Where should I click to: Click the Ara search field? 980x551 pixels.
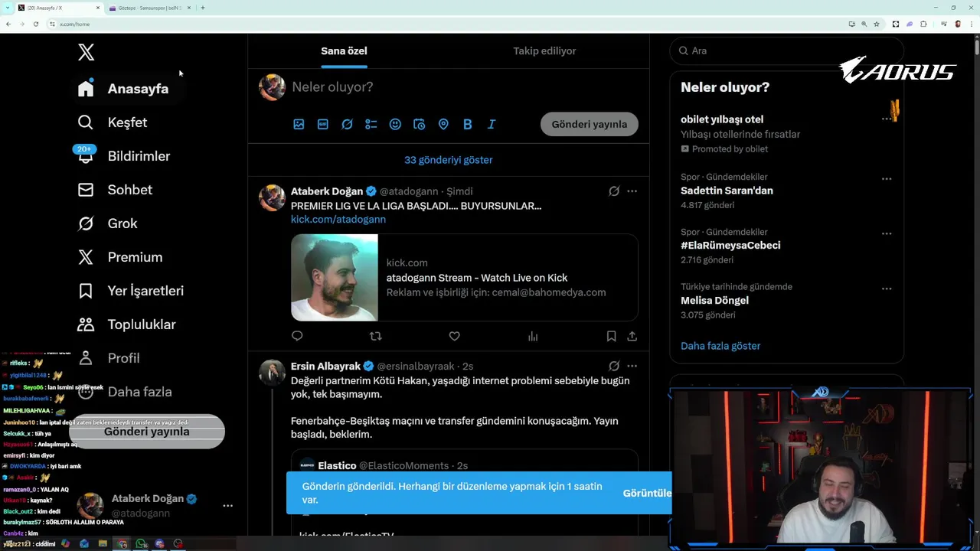[786, 51]
